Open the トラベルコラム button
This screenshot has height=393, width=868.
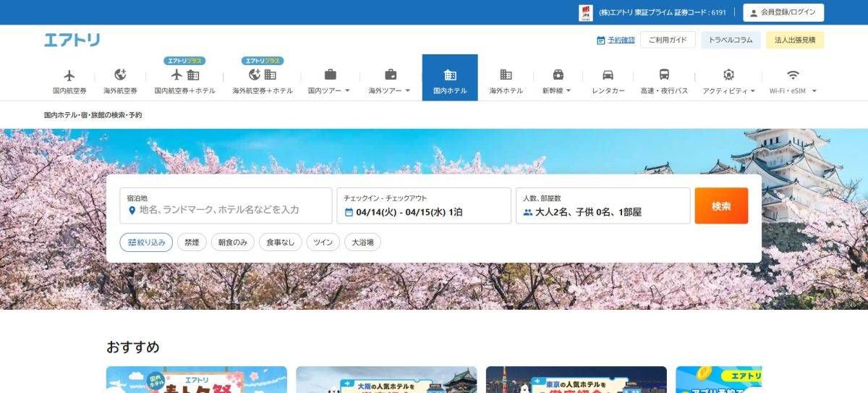(x=731, y=41)
